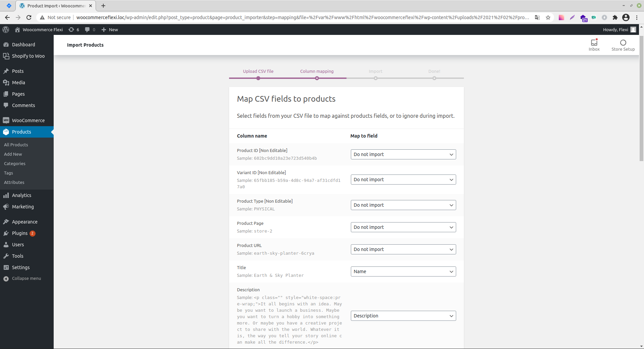Open Product URL mapping dropdown

pos(403,249)
